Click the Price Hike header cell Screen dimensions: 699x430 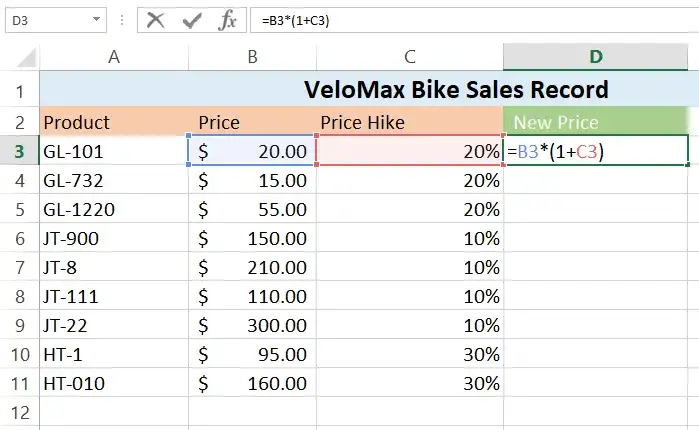[409, 122]
